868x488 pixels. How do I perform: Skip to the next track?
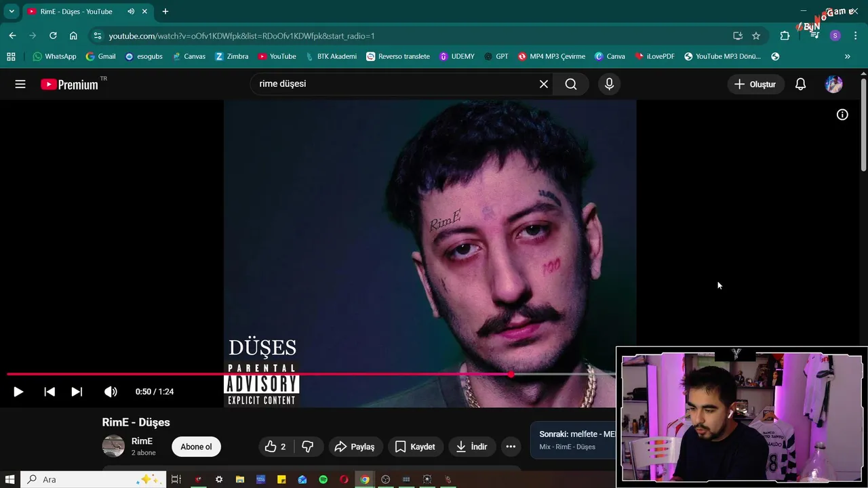77,392
